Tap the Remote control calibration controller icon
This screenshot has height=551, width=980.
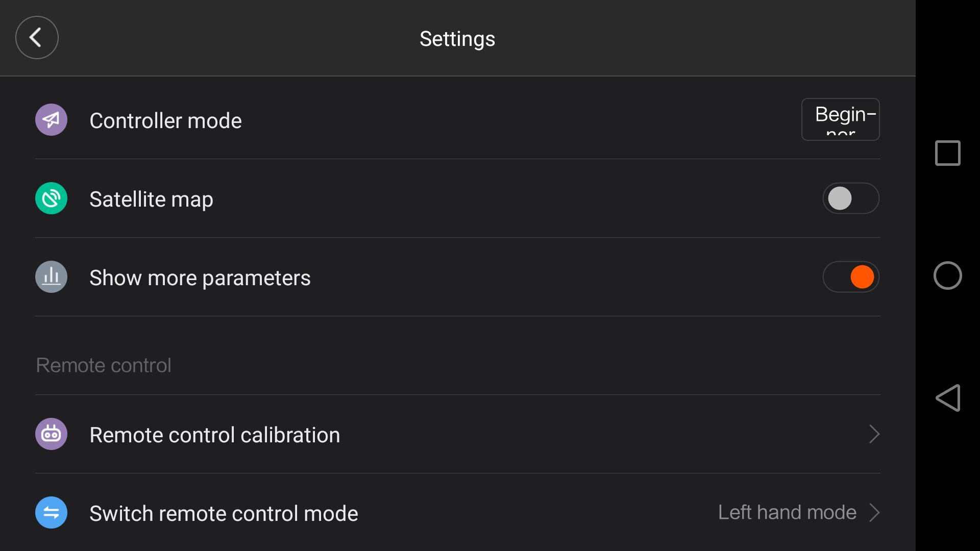(51, 434)
